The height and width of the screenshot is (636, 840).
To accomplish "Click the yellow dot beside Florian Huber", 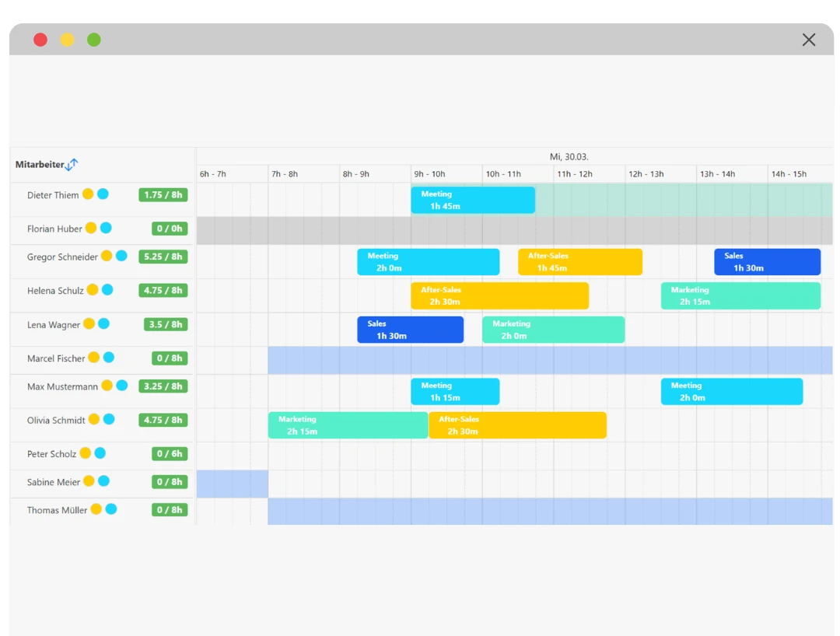I will [91, 228].
